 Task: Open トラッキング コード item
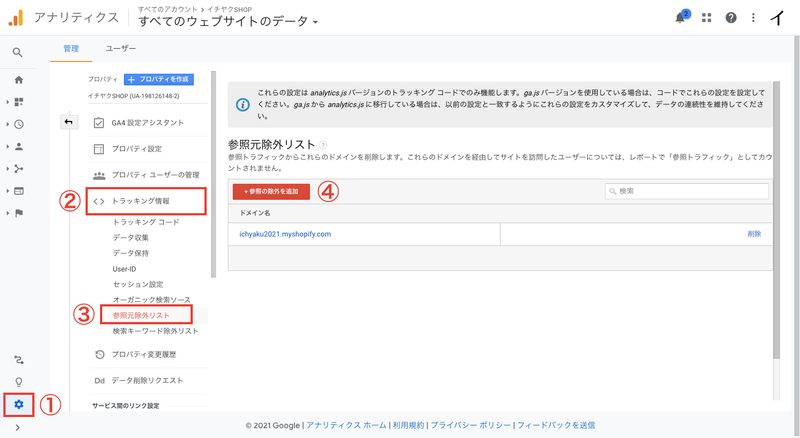145,222
